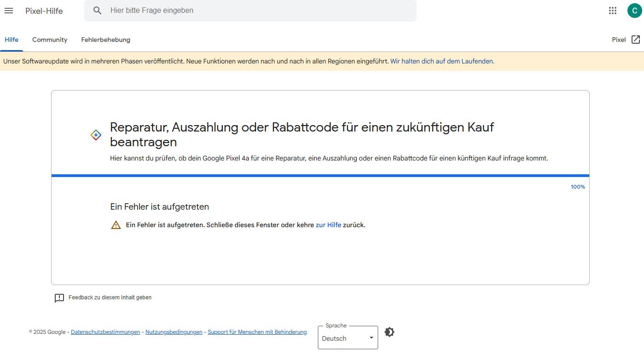Open the Datenschutzbestimmungen link

click(105, 332)
